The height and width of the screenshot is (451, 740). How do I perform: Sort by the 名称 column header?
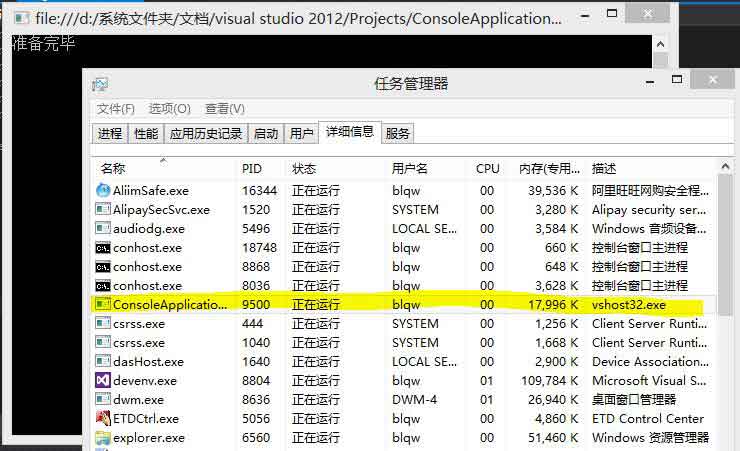113,169
